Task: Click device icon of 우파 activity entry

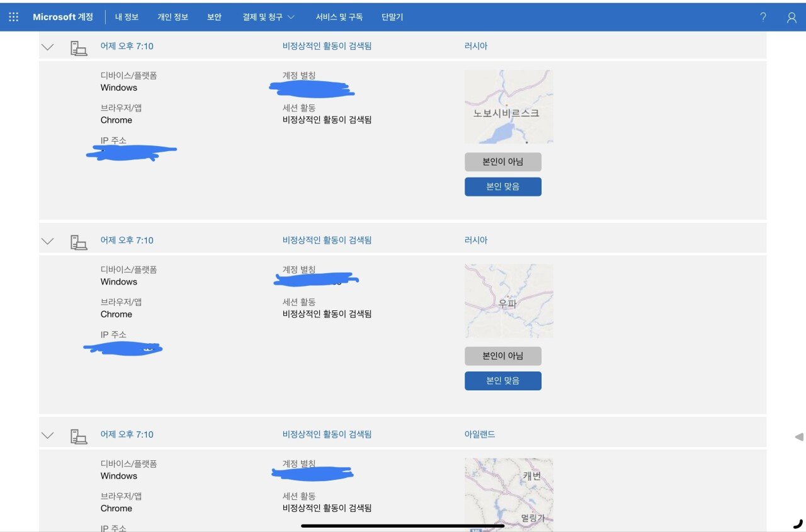Action: 79,242
